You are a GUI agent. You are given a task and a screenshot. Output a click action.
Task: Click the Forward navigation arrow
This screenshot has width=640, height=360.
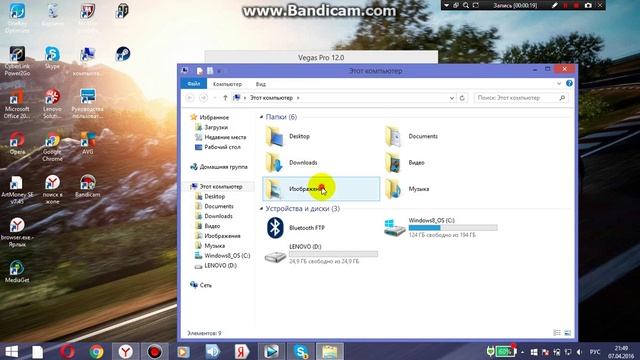(203, 98)
